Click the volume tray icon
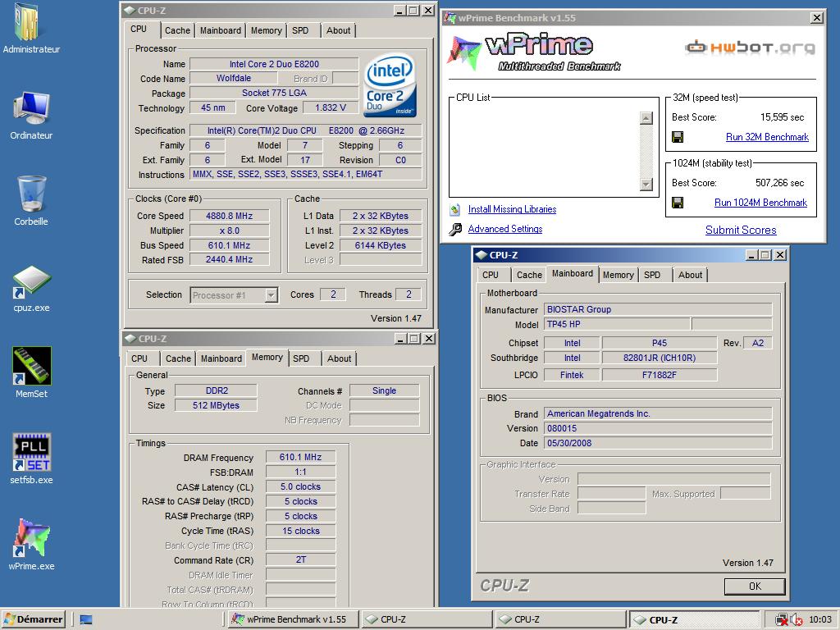The image size is (840, 630). [796, 619]
